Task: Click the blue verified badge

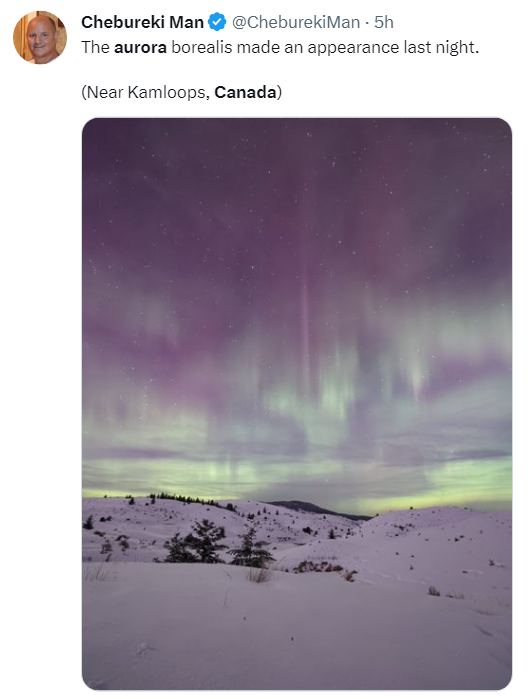Action: pos(217,22)
